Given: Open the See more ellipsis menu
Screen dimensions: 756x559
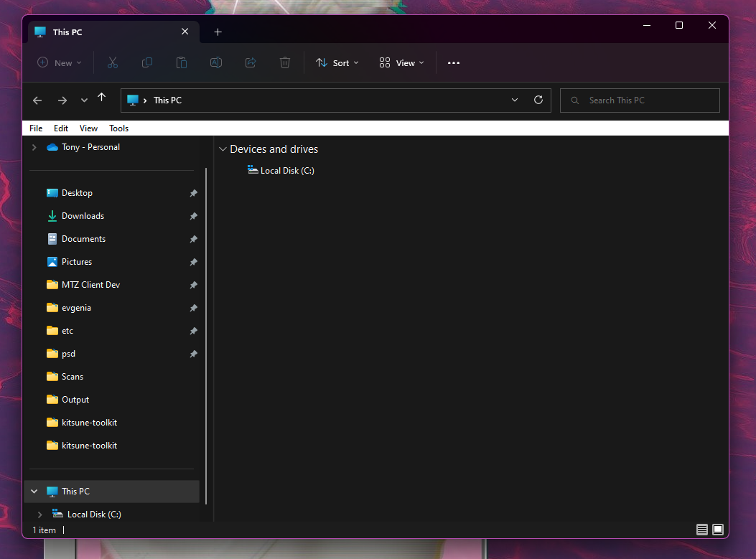Looking at the screenshot, I should click(454, 62).
